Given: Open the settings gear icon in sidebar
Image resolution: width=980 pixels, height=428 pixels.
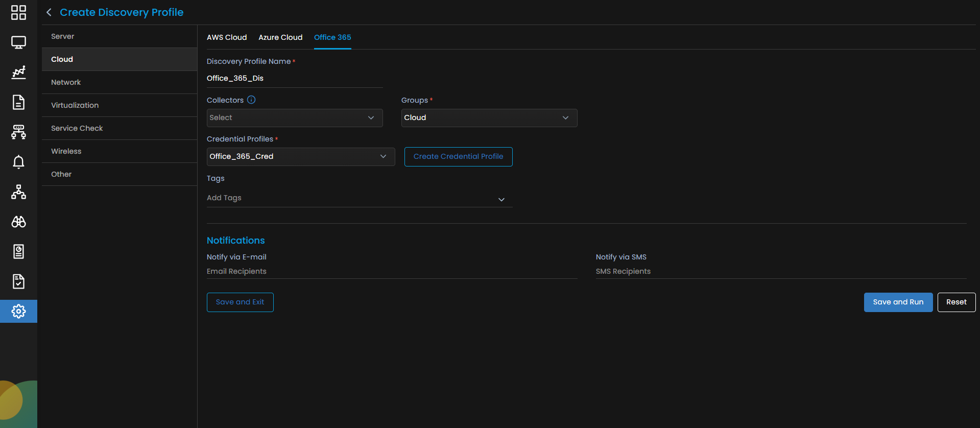Looking at the screenshot, I should pyautogui.click(x=18, y=311).
